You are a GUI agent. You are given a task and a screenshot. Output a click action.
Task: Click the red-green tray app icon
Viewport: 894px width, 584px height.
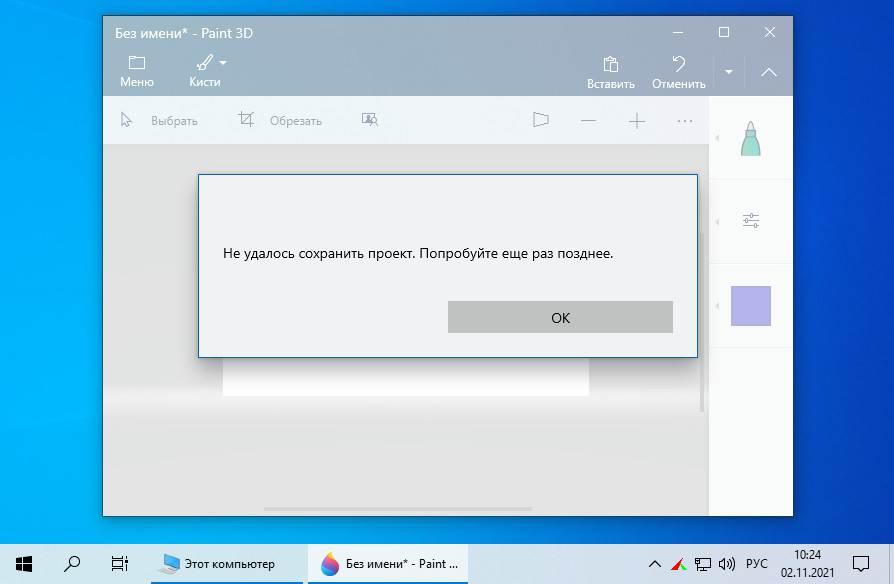(678, 564)
